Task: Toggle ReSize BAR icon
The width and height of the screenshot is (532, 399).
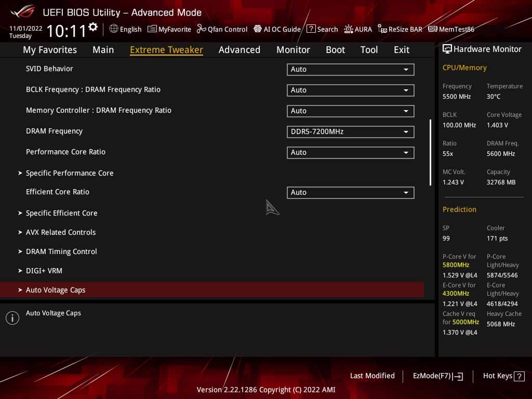Action: pos(382,29)
